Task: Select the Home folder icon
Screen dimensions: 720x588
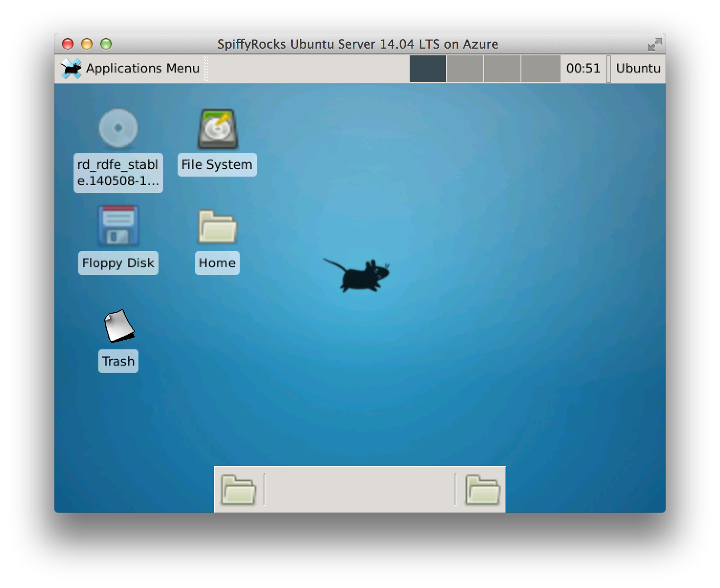Action: pyautogui.click(x=217, y=227)
